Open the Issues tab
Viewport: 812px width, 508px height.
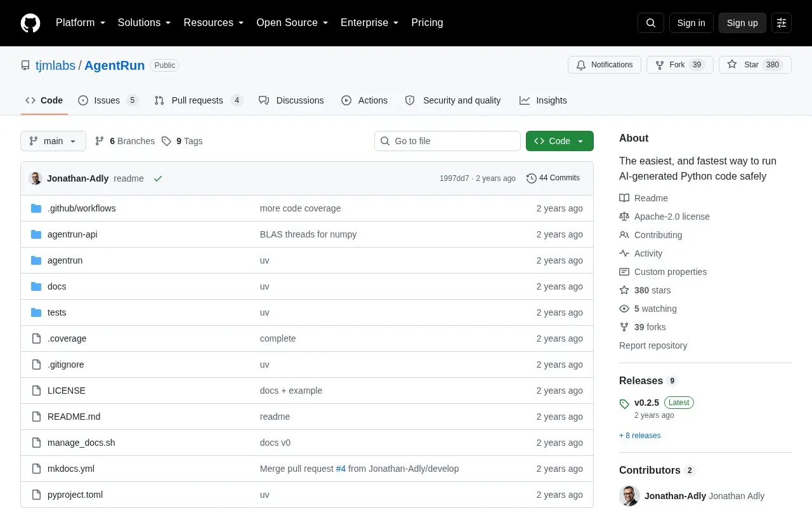(108, 100)
